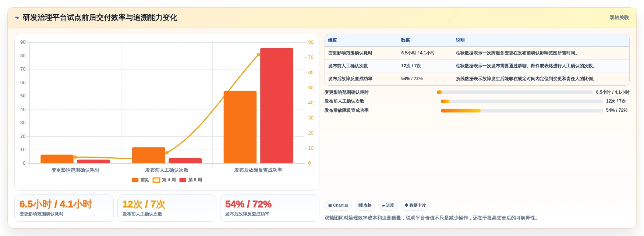Click the blue lightning icon beside the title
The width and height of the screenshot is (644, 236).
pyautogui.click(x=17, y=18)
